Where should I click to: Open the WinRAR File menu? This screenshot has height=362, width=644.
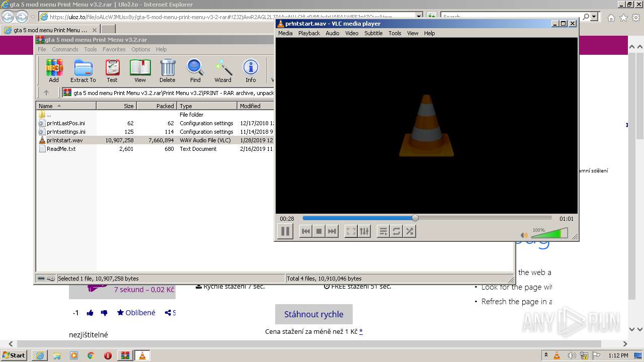click(42, 49)
